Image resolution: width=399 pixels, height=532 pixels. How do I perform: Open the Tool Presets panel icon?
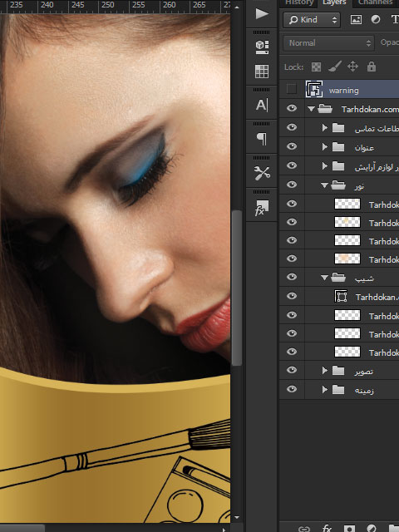tap(262, 173)
